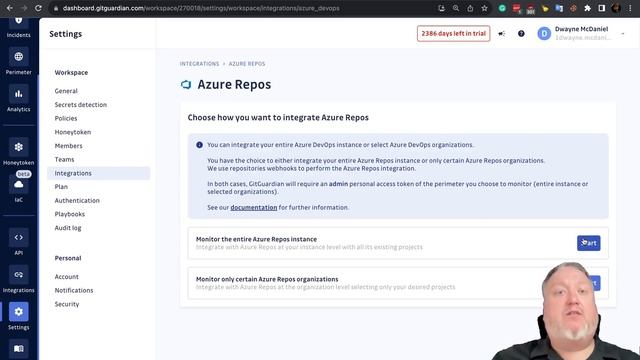
Task: Open the documentation link
Action: click(254, 207)
